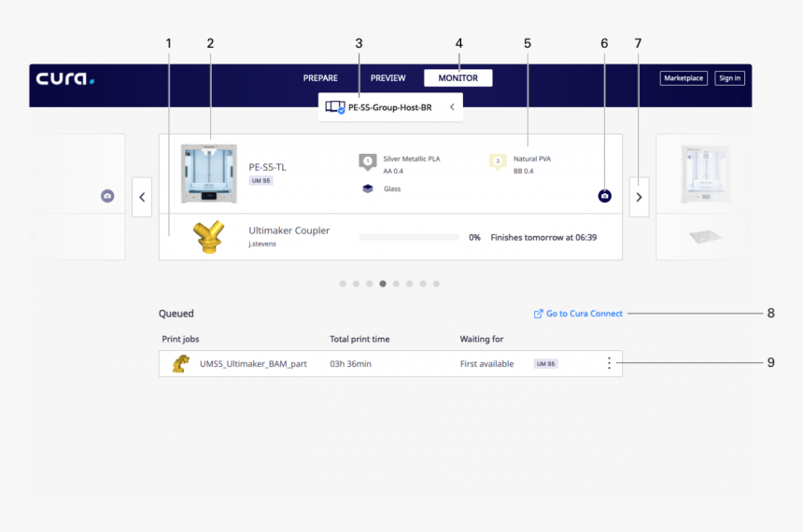
Task: Switch to the PREVIEW stage
Action: point(387,77)
